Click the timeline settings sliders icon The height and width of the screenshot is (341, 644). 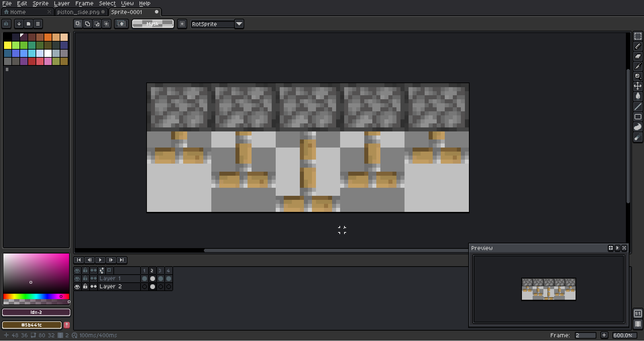click(102, 270)
